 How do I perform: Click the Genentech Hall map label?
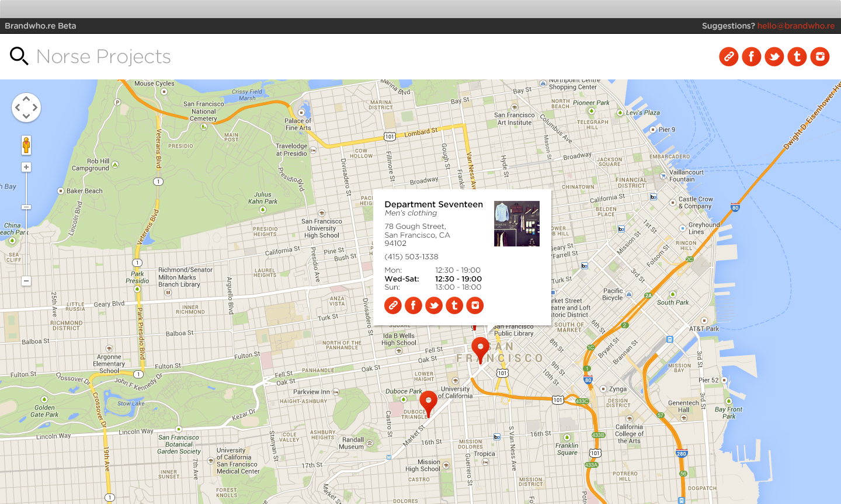pyautogui.click(x=683, y=406)
